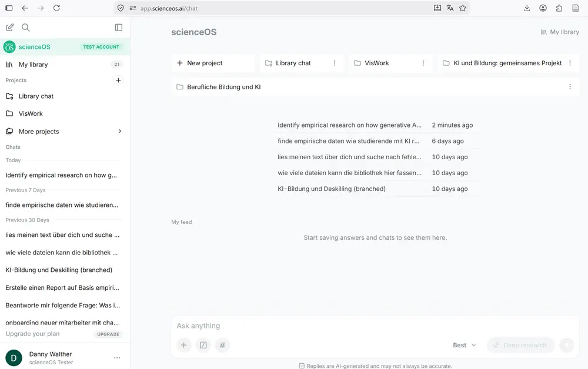Click the browser bookmark star icon
This screenshot has height=369, width=588.
[463, 8]
